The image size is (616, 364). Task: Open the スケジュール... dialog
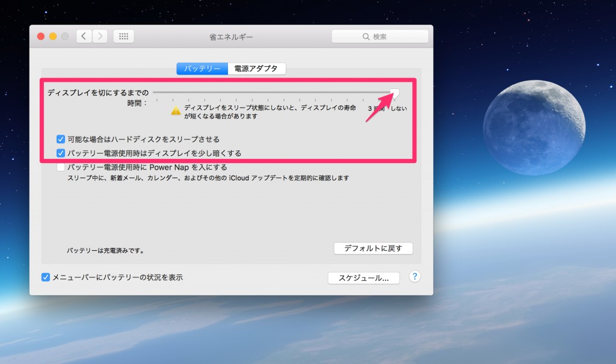tap(363, 278)
